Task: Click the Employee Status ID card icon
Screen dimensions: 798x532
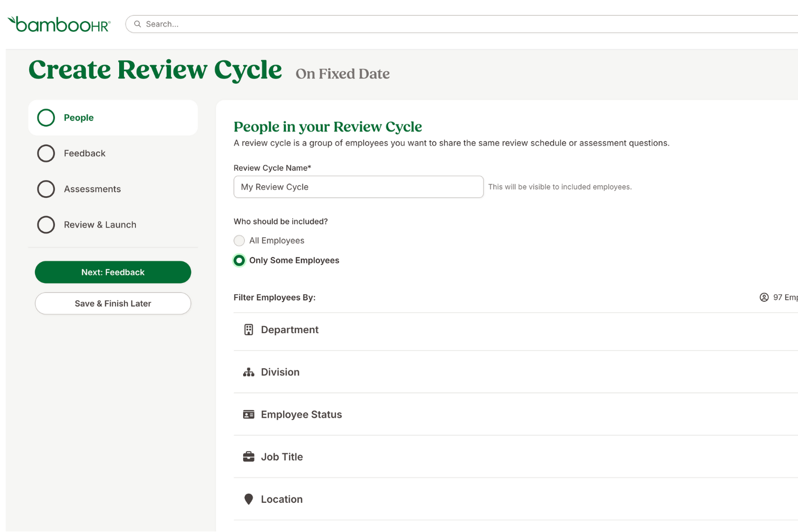Action: [x=249, y=414]
